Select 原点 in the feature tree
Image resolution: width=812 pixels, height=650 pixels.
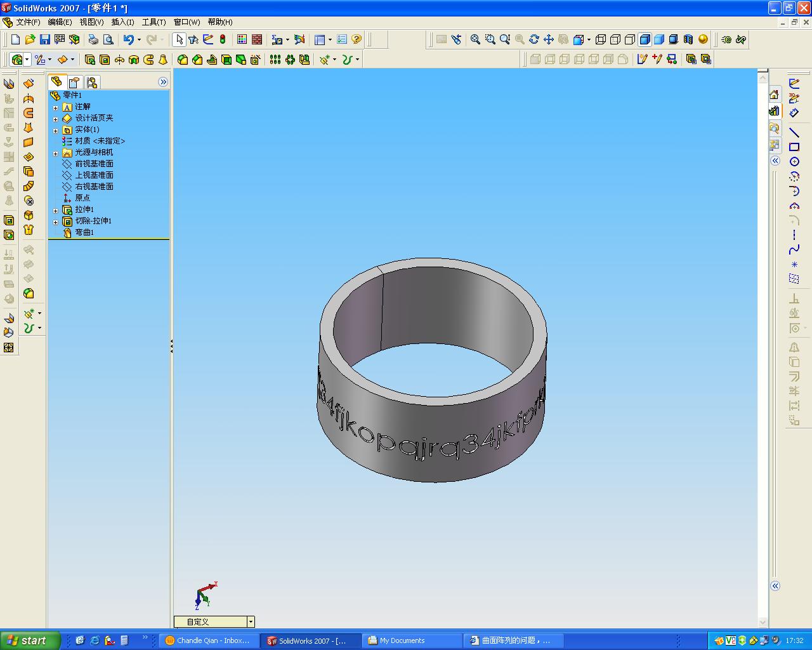[83, 198]
